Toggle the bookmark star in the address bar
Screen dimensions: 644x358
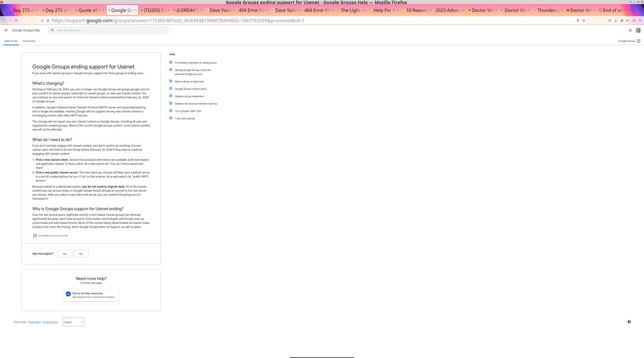coord(583,20)
